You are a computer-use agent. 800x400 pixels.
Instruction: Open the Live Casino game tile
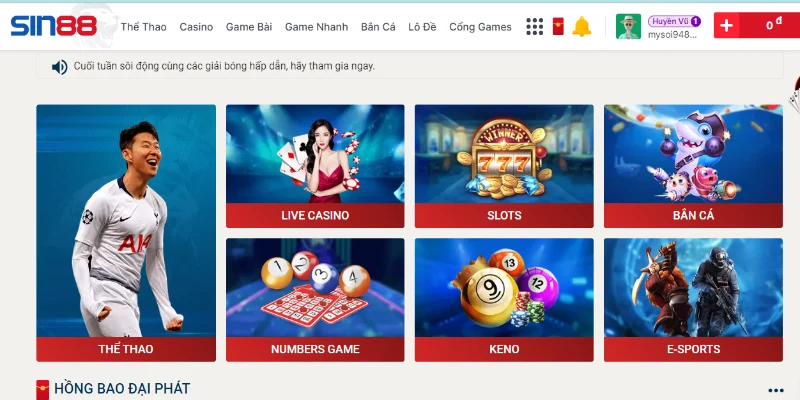pyautogui.click(x=315, y=166)
